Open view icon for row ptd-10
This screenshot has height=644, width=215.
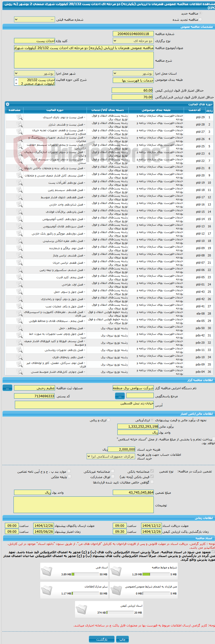tap(19, 241)
